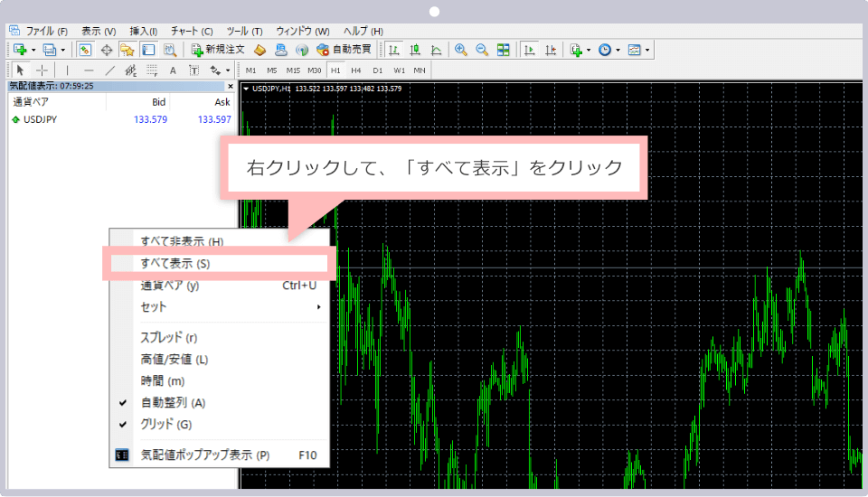Select the H4 timeframe button

pos(356,70)
